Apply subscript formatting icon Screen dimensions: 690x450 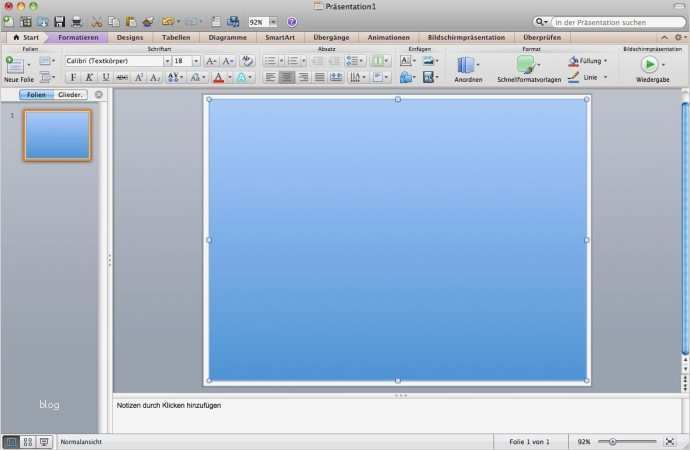point(155,77)
